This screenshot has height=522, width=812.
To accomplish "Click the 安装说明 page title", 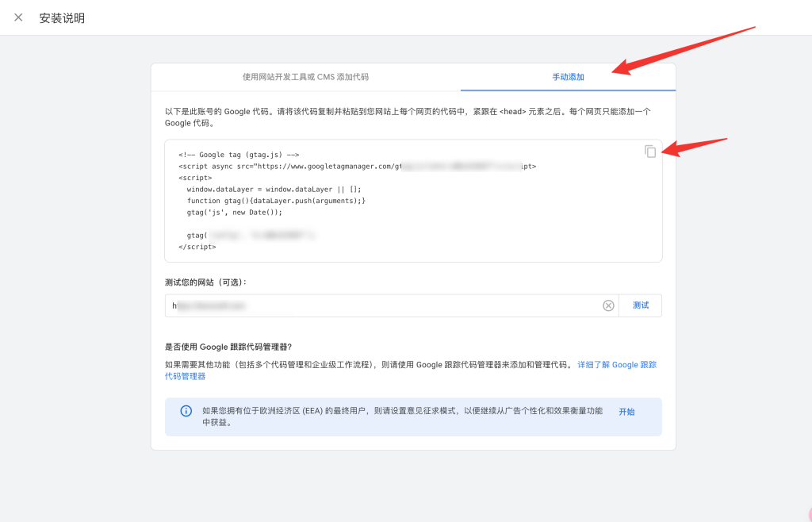I will pyautogui.click(x=62, y=18).
